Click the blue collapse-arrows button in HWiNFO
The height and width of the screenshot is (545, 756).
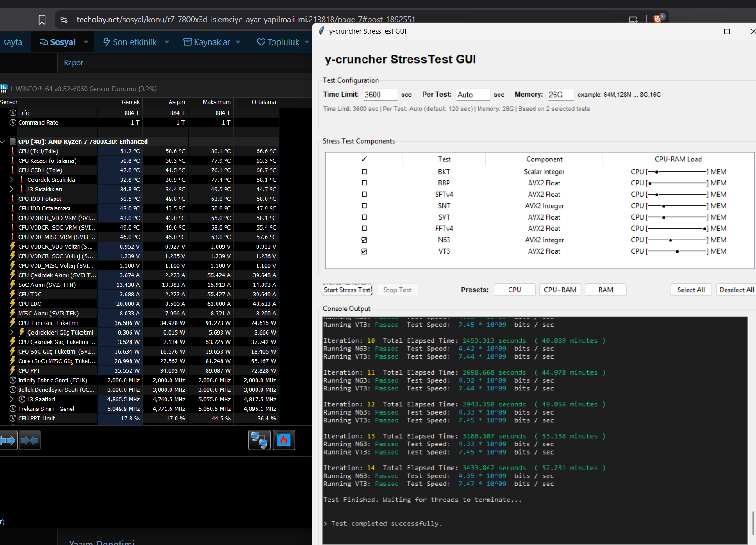(x=30, y=440)
